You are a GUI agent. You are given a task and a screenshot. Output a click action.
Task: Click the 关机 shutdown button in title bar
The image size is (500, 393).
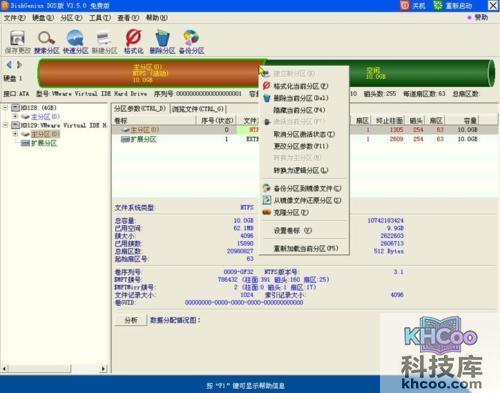(x=413, y=5)
